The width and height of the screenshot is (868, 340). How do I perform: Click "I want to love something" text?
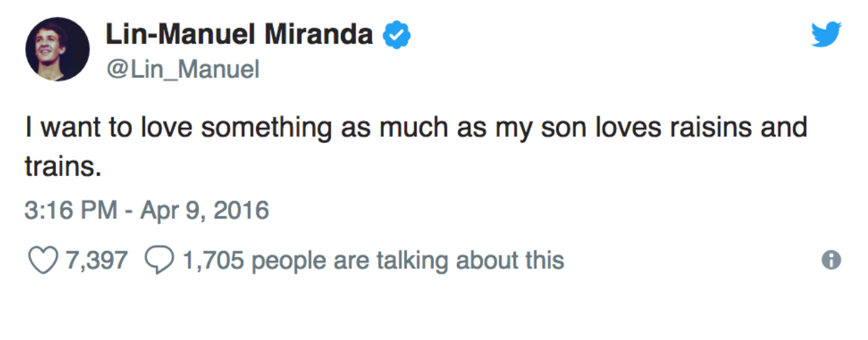tap(178, 127)
